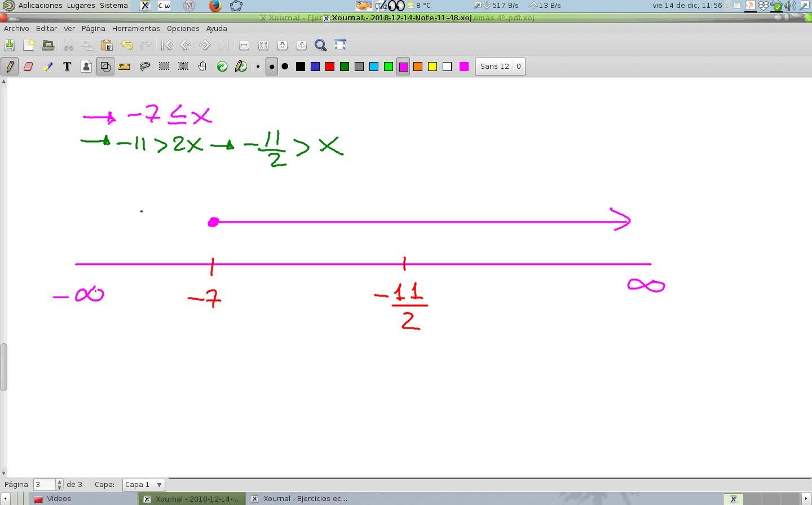Pick red pen color
The width and height of the screenshot is (812, 505).
coord(330,67)
